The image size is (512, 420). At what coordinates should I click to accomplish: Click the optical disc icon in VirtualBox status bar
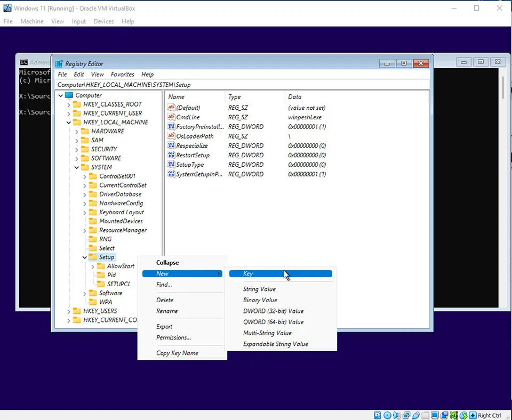click(387, 415)
